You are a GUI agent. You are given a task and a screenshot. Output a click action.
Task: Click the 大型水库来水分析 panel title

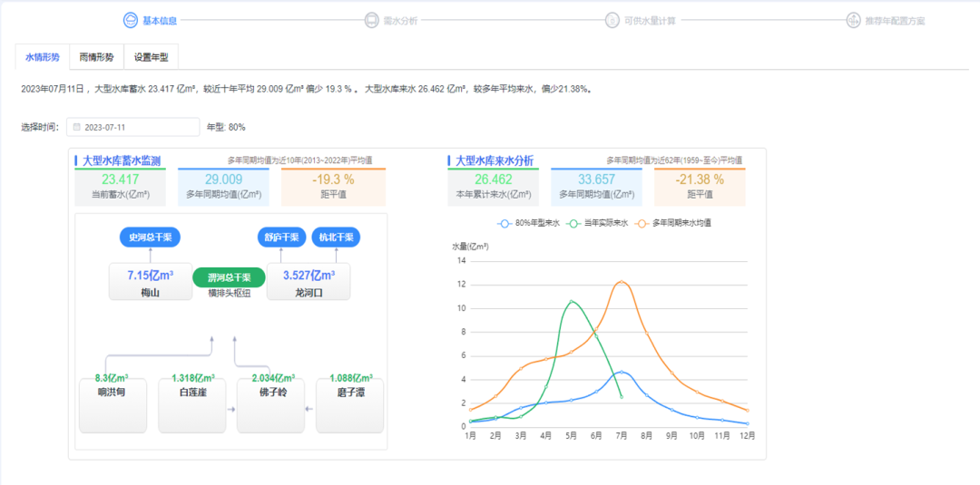(495, 160)
